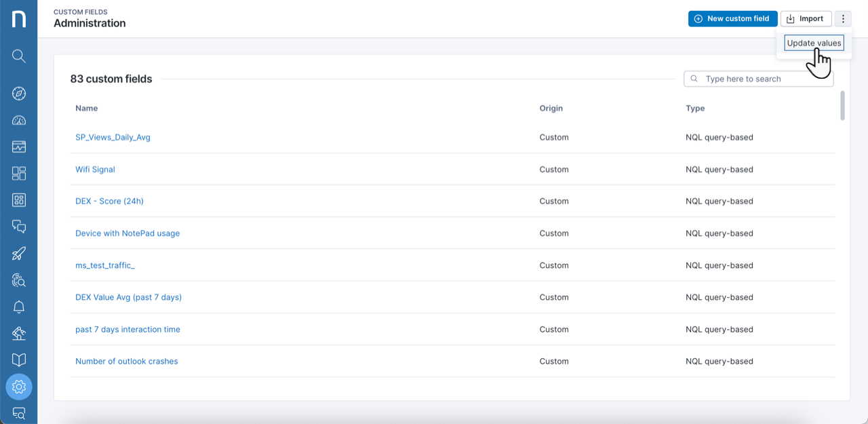Click the Name column header
The width and height of the screenshot is (868, 424).
87,109
